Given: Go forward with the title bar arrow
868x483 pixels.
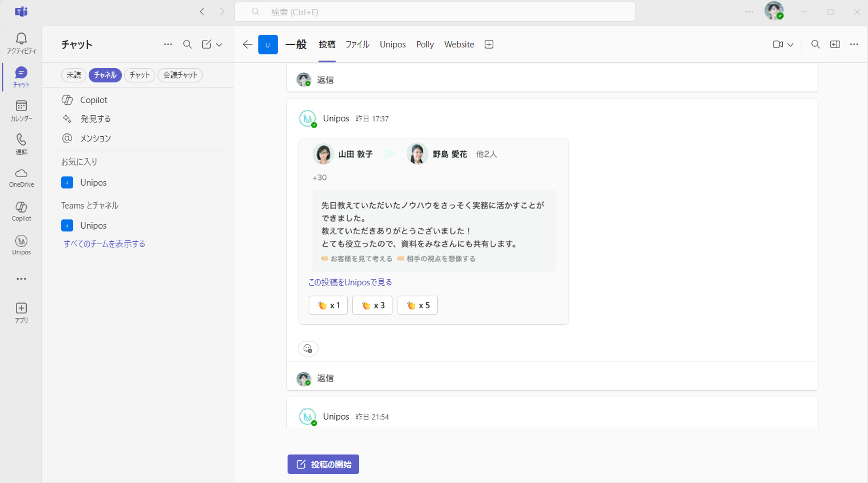Looking at the screenshot, I should 222,12.
